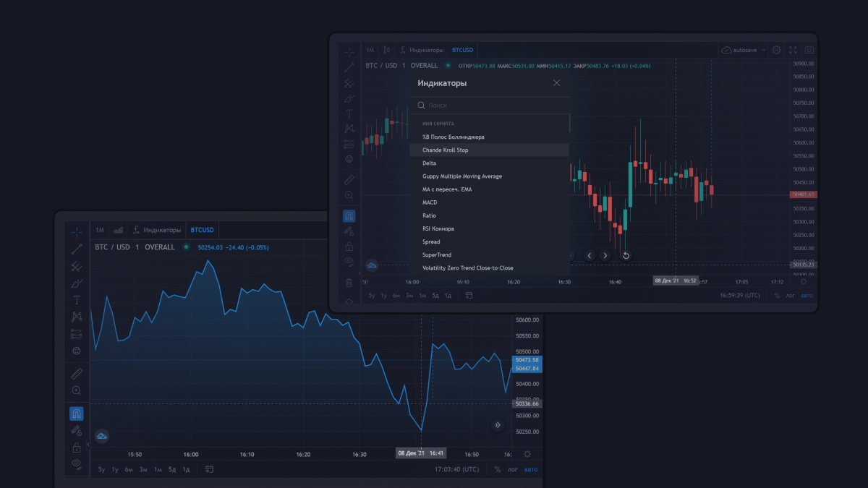The width and height of the screenshot is (868, 488).
Task: Toggle log scale on the lower chart
Action: pyautogui.click(x=512, y=469)
